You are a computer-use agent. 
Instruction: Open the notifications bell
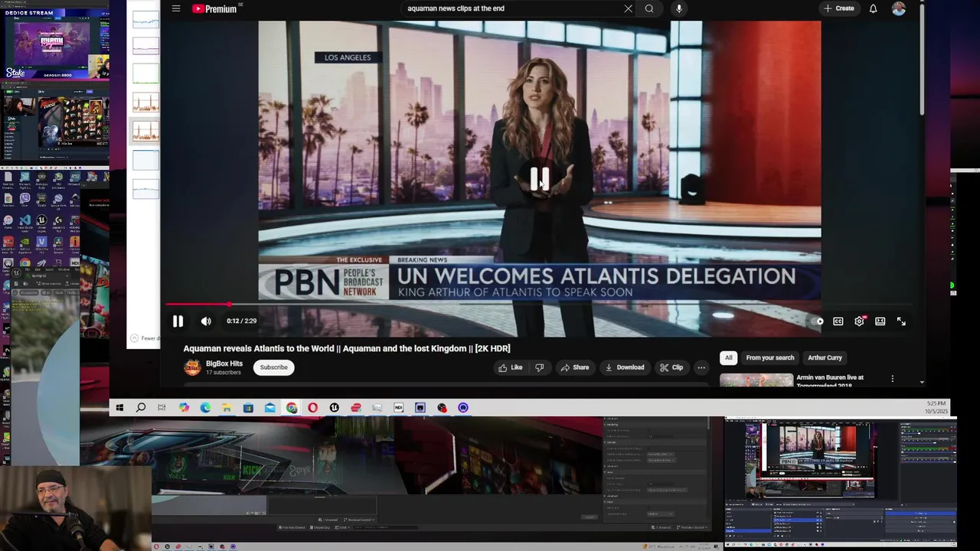tap(873, 8)
